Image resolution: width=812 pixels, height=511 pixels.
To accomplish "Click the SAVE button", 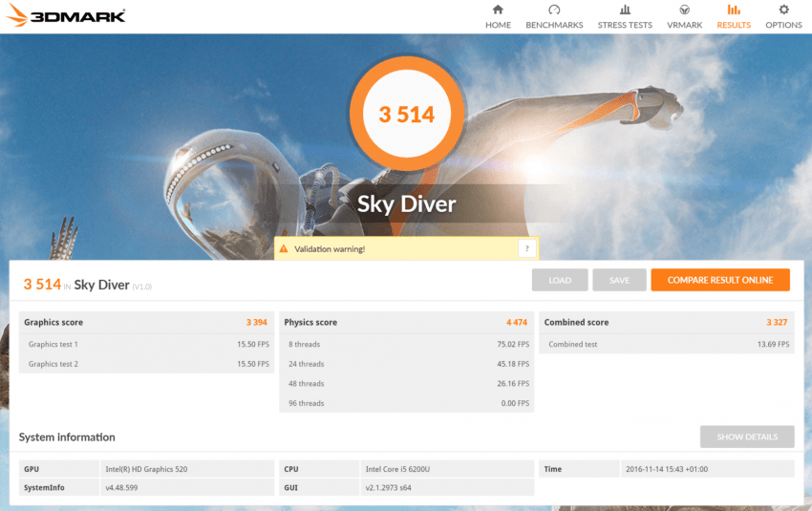I will pos(619,280).
